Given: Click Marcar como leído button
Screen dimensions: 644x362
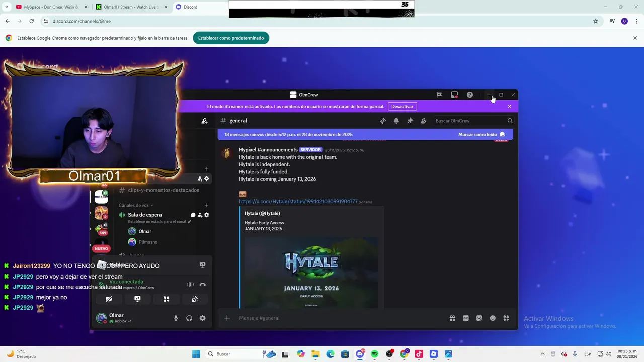Looking at the screenshot, I should (x=481, y=134).
